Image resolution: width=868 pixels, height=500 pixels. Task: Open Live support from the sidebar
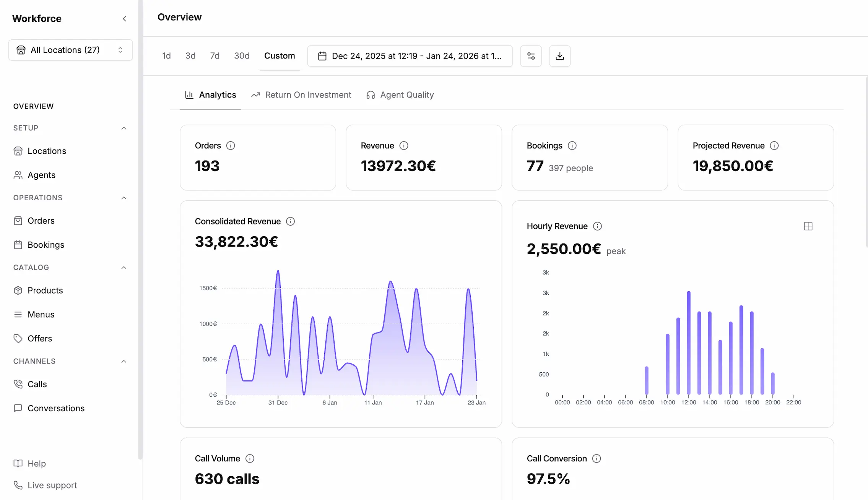coord(52,485)
